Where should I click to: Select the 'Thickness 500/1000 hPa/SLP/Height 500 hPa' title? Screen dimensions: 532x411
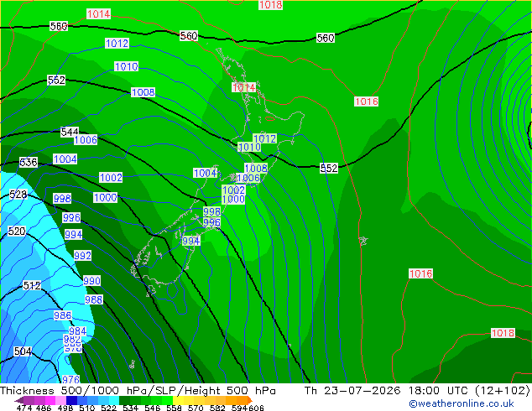(x=138, y=391)
